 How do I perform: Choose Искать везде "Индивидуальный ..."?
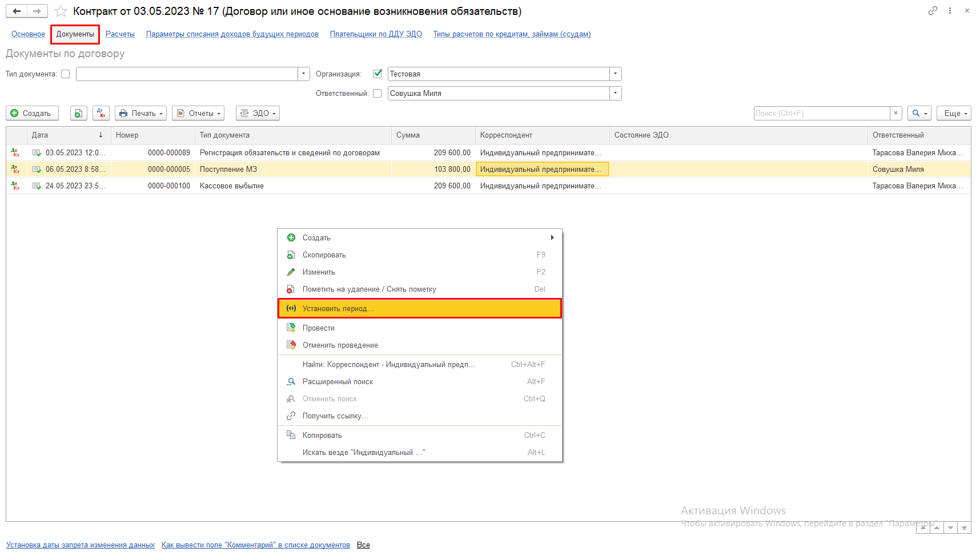(420, 452)
